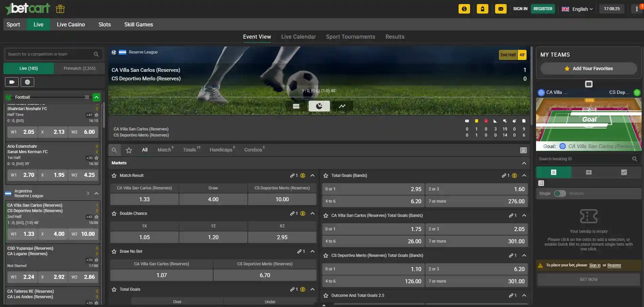The height and width of the screenshot is (307, 644).
Task: Open the English language dropdown
Action: (x=577, y=9)
